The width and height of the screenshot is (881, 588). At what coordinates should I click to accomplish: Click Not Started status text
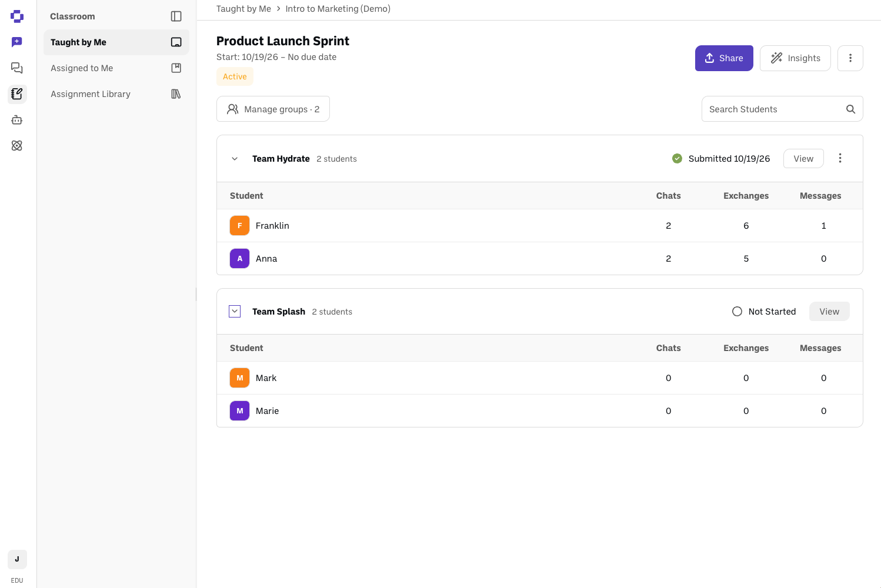772,312
